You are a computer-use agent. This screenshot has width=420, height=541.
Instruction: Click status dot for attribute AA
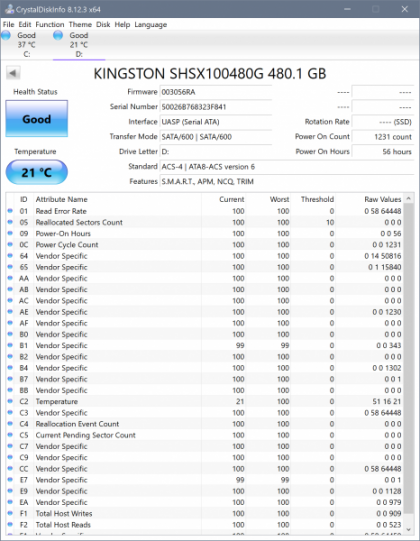[10, 278]
